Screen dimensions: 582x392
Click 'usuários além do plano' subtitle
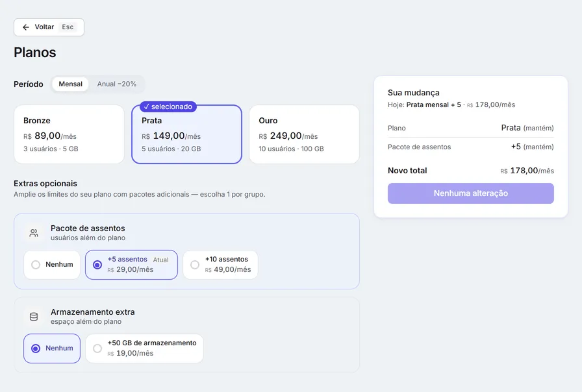pos(88,238)
